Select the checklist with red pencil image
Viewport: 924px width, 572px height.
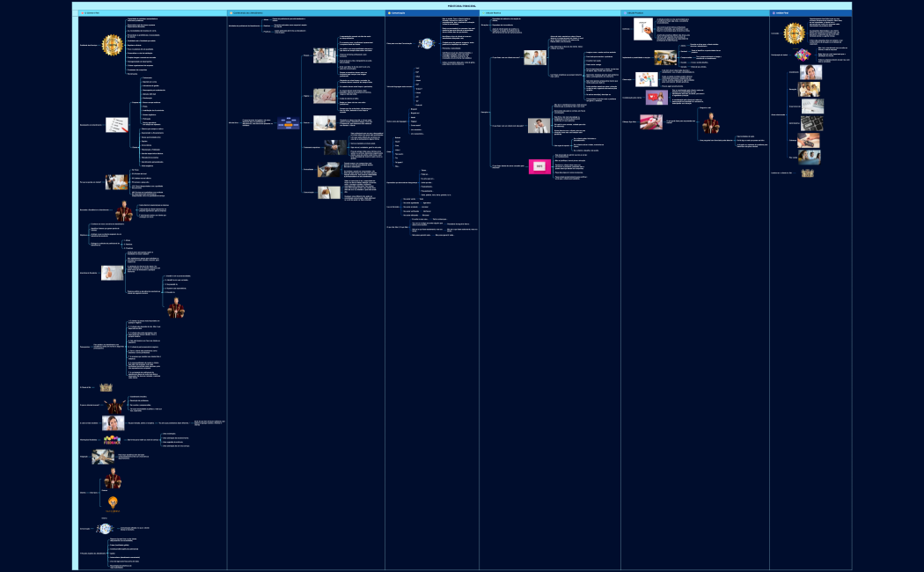116,126
